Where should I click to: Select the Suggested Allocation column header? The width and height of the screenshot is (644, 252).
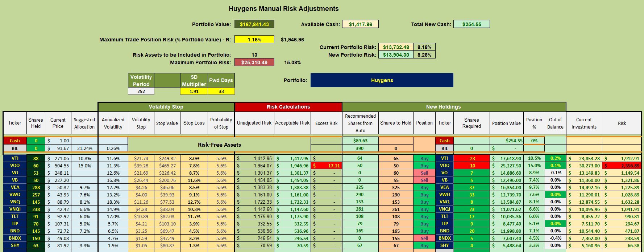coord(84,123)
